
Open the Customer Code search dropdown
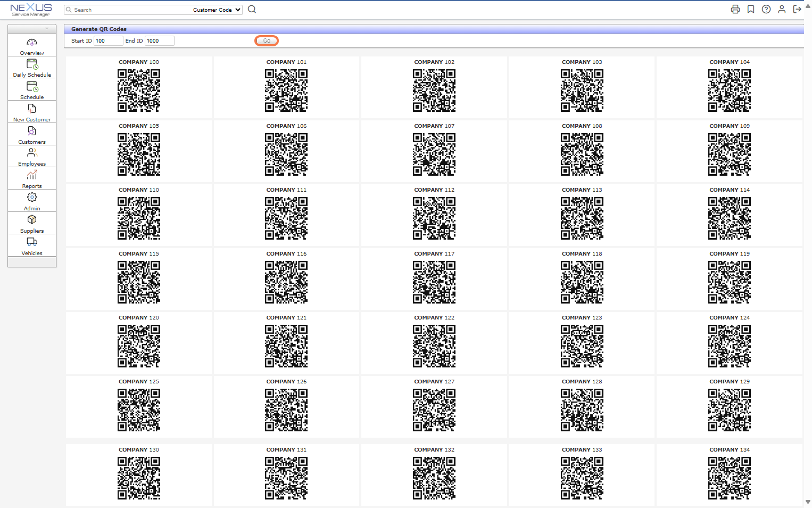[217, 10]
